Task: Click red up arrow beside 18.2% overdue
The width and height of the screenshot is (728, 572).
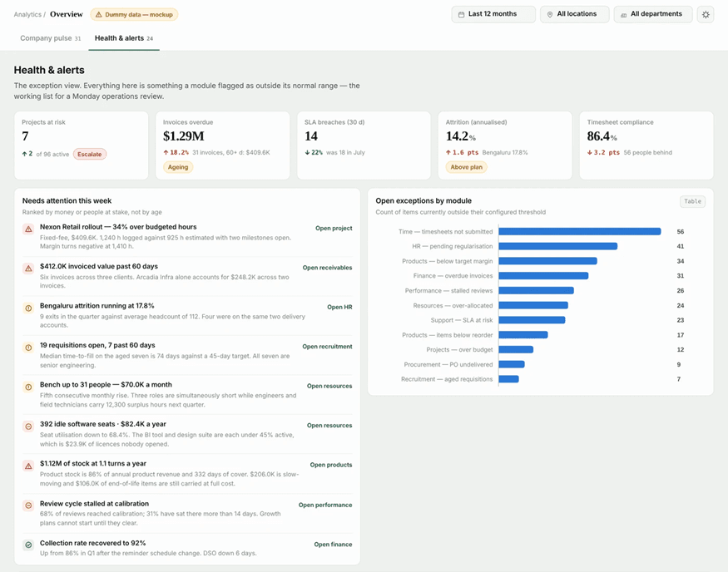Action: [166, 152]
